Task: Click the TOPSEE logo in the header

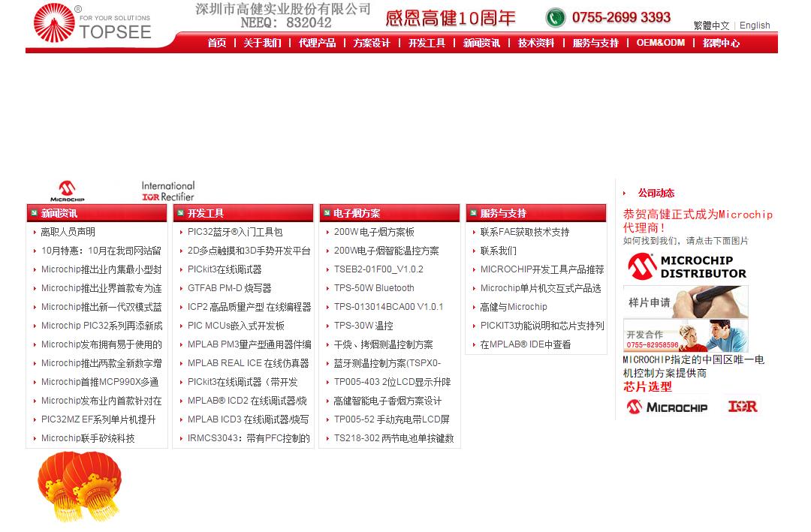Action: (92, 23)
